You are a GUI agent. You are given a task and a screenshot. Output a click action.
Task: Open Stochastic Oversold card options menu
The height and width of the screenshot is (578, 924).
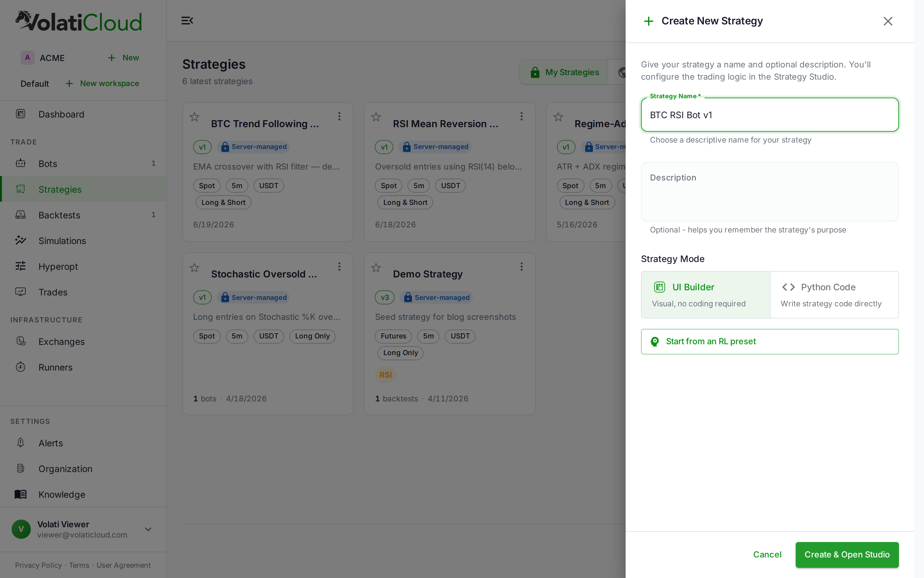pyautogui.click(x=339, y=267)
